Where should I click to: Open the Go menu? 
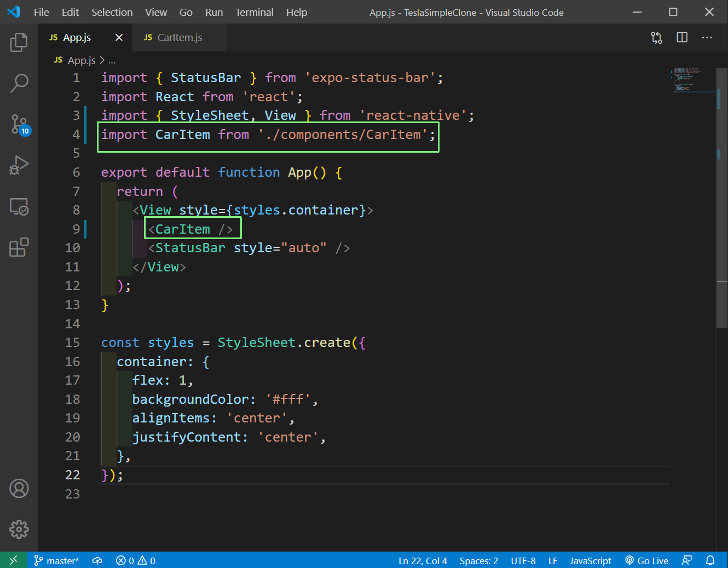pos(186,12)
